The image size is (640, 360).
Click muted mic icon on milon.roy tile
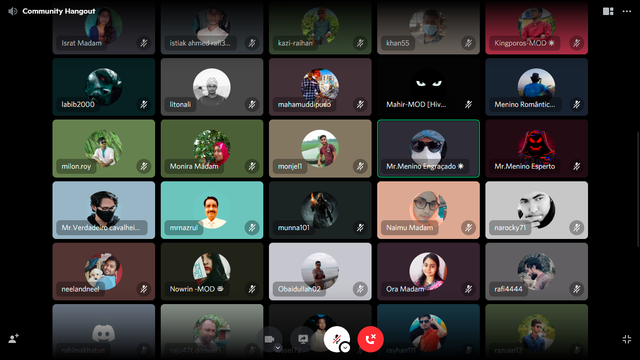point(144,166)
